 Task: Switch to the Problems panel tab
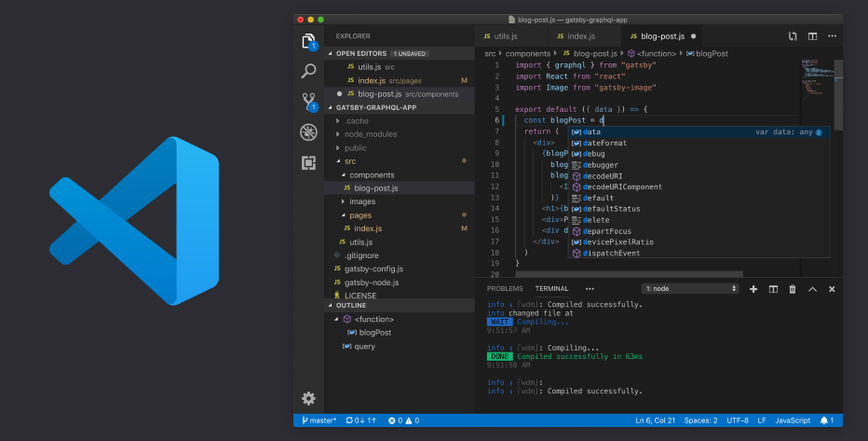tap(505, 289)
